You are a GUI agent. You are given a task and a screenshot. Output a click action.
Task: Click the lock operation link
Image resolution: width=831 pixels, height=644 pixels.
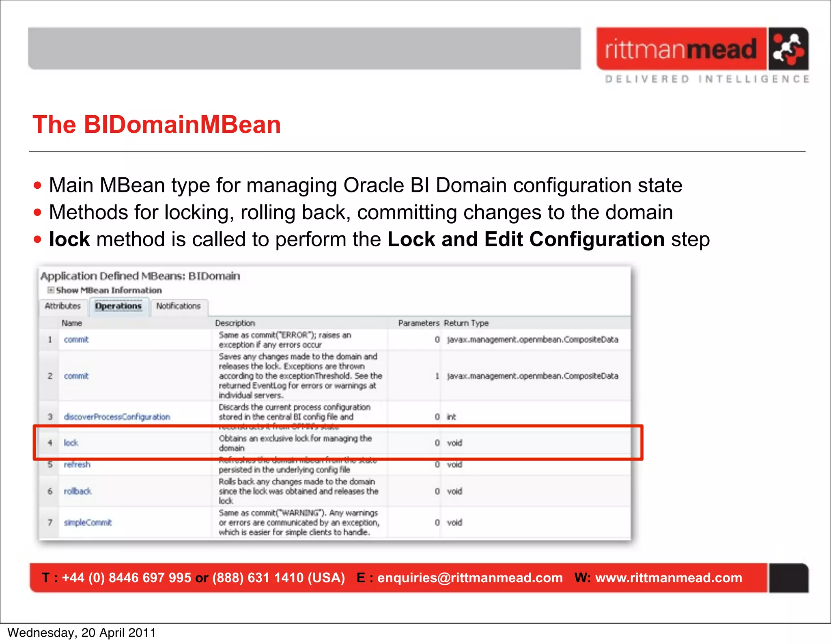71,443
